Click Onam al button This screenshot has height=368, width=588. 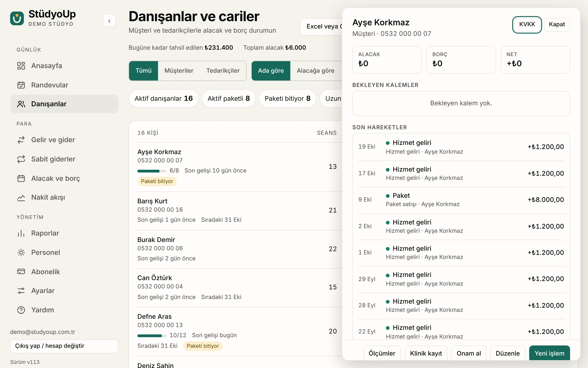pos(469,353)
